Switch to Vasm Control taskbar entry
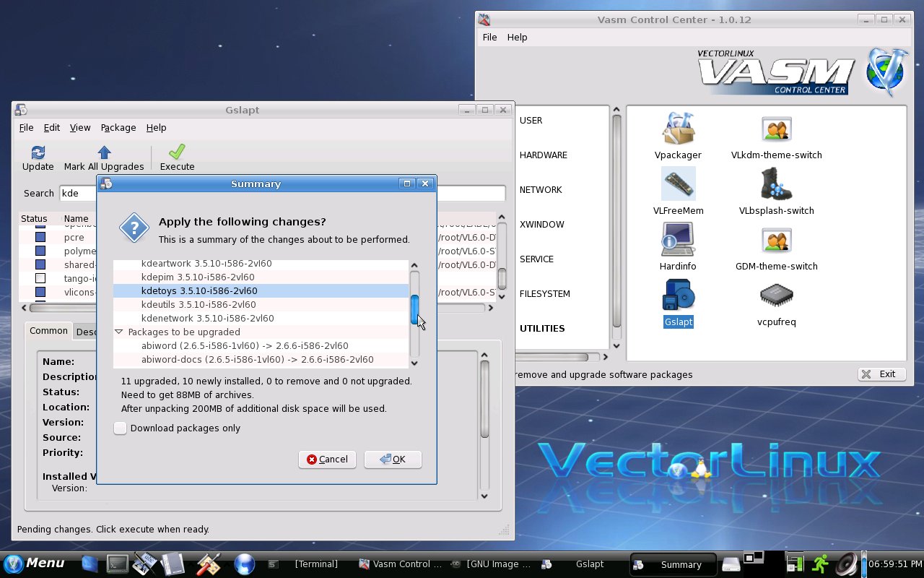Image resolution: width=924 pixels, height=578 pixels. tap(400, 564)
